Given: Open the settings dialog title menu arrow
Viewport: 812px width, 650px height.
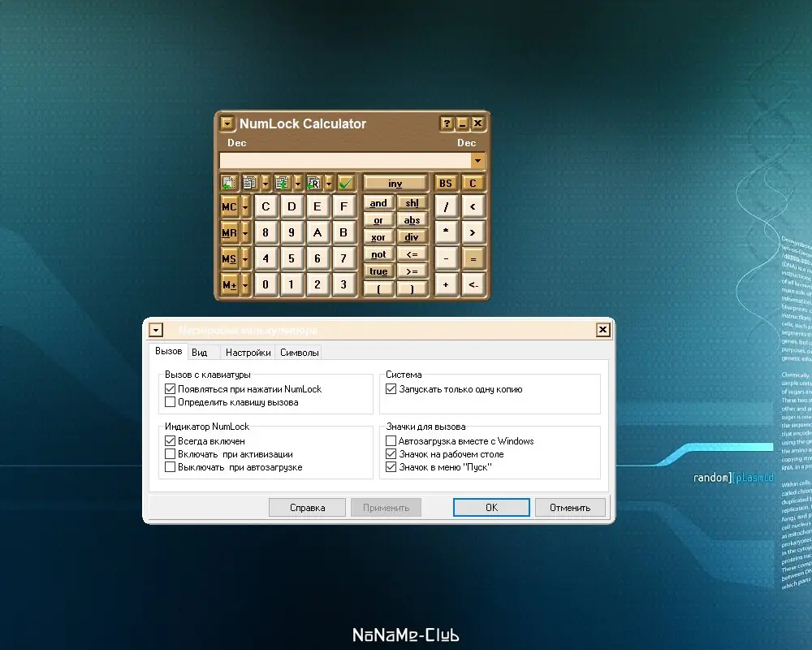Looking at the screenshot, I should (156, 330).
